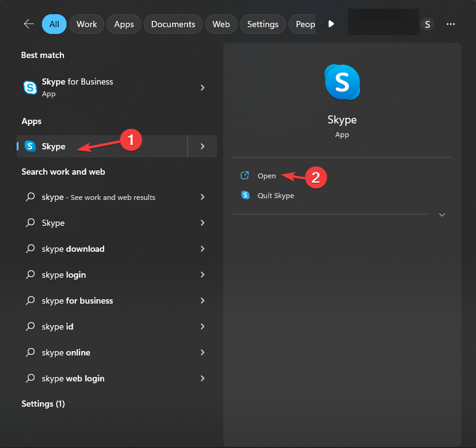Click the S user account avatar
This screenshot has width=476, height=448.
click(x=427, y=24)
